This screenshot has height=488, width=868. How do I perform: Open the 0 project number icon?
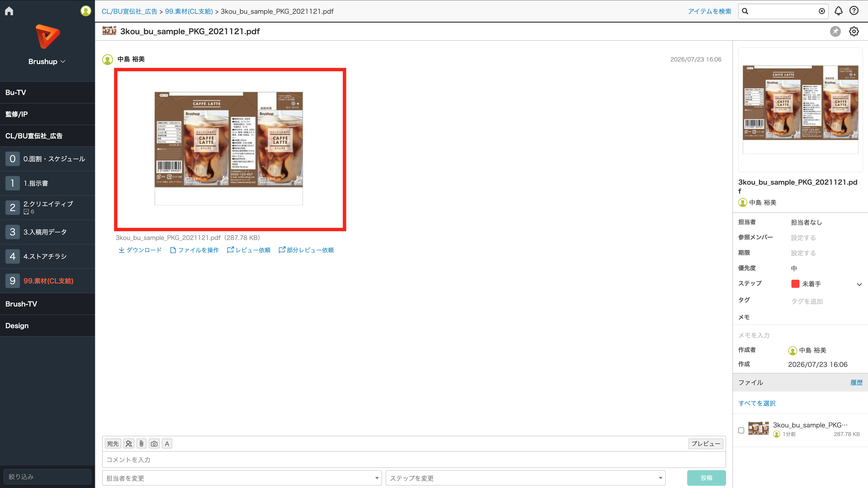coord(12,159)
